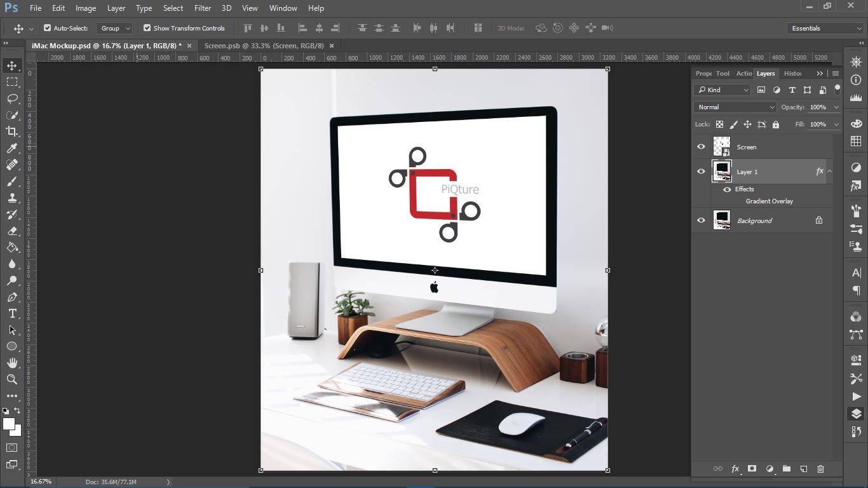Viewport: 868px width, 488px height.
Task: Open the Essentials workspace dropdown
Action: tap(825, 28)
